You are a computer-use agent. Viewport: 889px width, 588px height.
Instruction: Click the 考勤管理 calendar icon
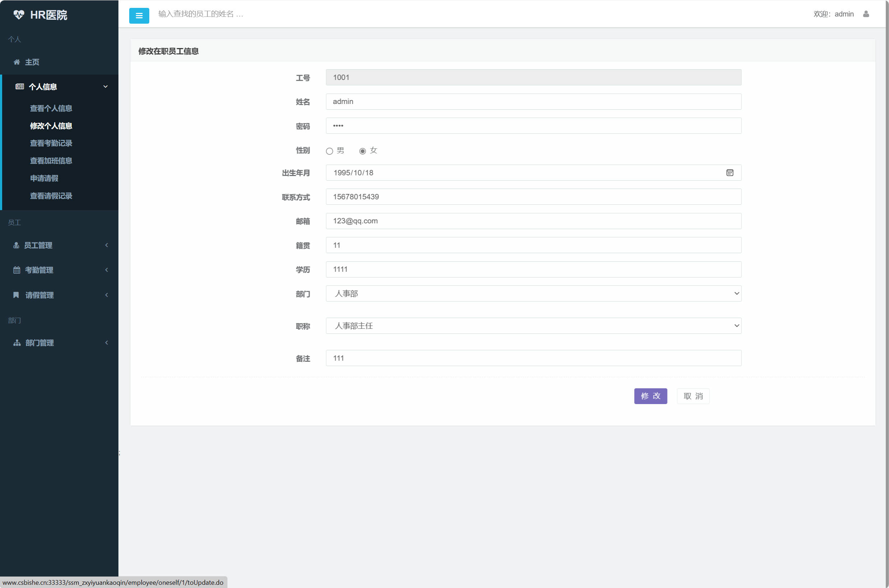tap(17, 270)
